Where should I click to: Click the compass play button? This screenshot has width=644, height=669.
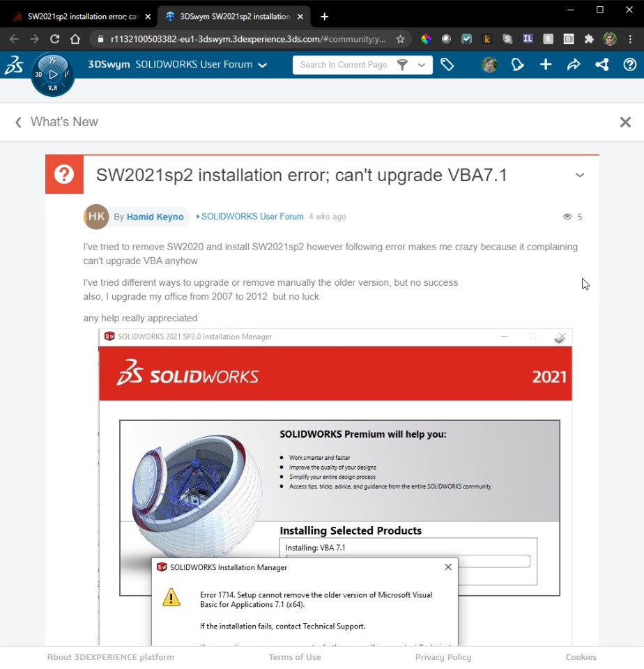coord(53,75)
